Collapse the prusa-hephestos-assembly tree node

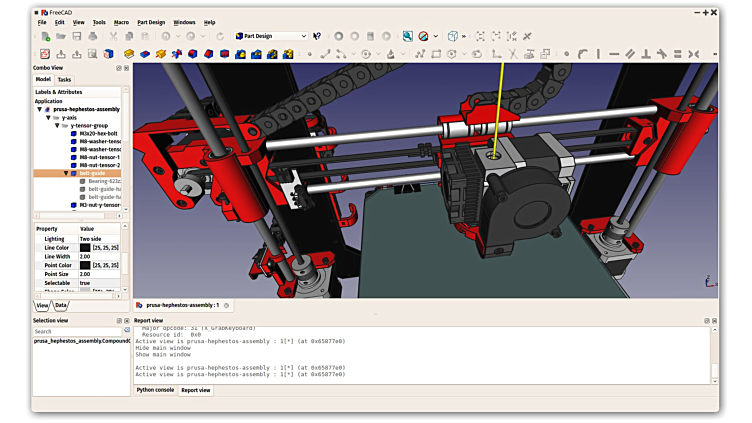pyautogui.click(x=39, y=109)
